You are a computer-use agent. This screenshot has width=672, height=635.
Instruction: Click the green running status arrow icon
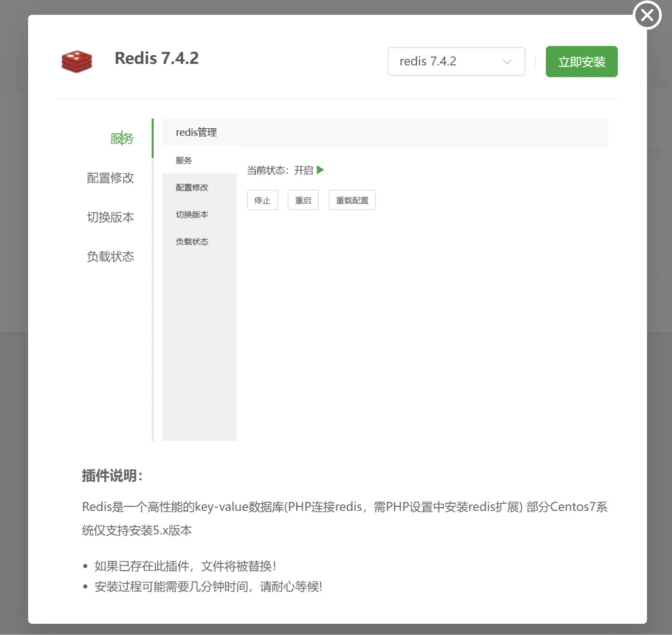(x=320, y=170)
